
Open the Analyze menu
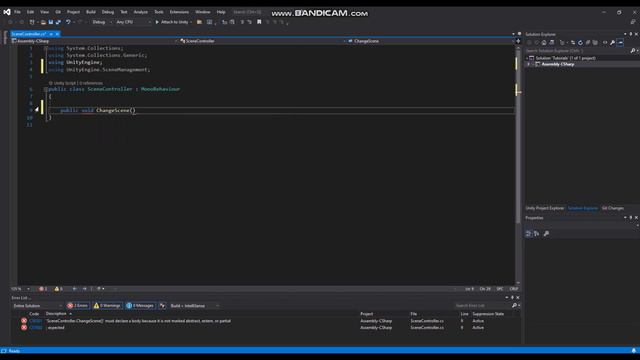(x=140, y=12)
